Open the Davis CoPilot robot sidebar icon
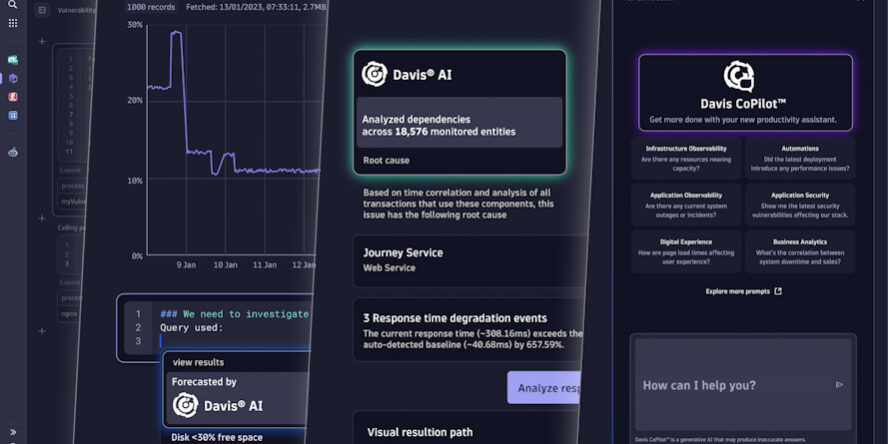 pos(13,152)
